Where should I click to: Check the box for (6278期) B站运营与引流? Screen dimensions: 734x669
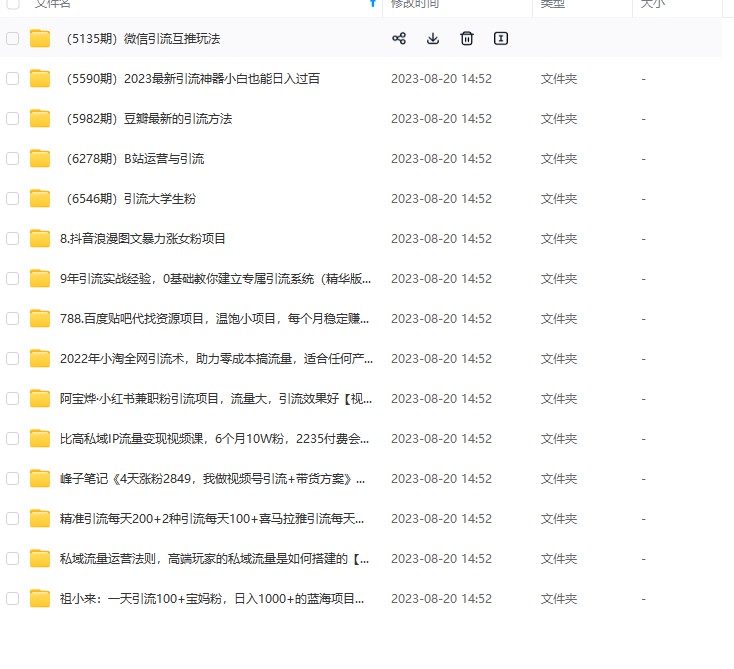tap(13, 159)
